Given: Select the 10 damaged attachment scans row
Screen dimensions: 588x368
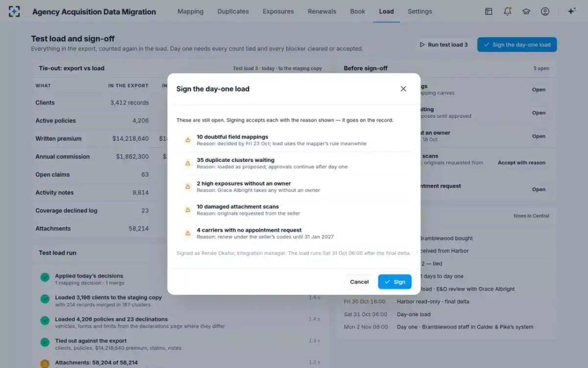Looking at the screenshot, I should (x=294, y=210).
